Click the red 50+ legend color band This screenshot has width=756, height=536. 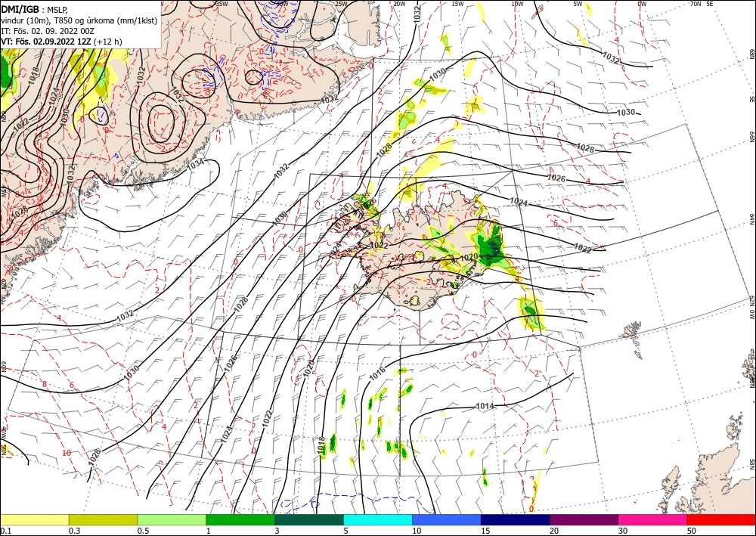coord(721,519)
